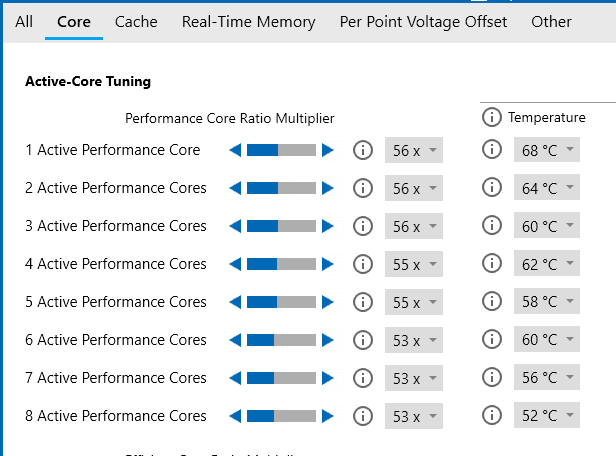Click info icon for 7 Active Performance Cores ratio
This screenshot has width=616, height=456.
[363, 378]
